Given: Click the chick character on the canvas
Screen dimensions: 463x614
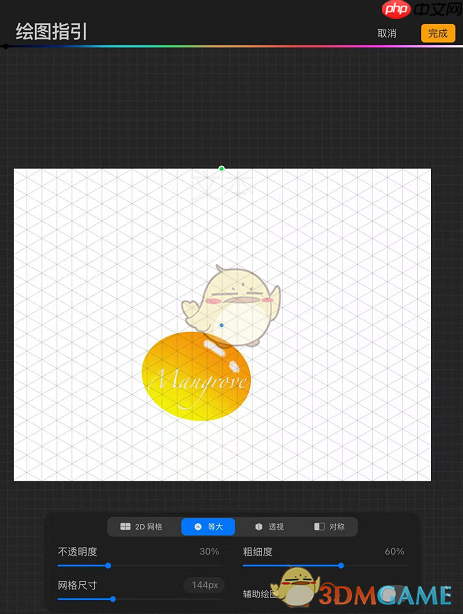Looking at the screenshot, I should [x=231, y=307].
